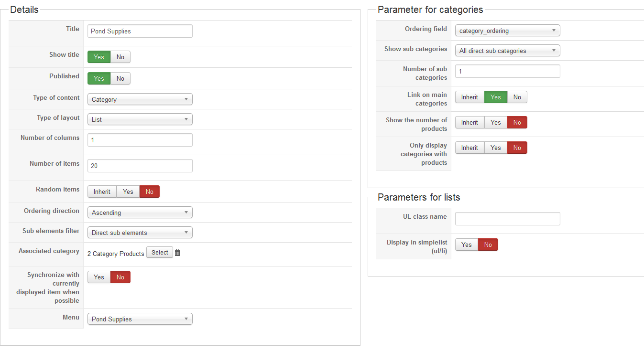The height and width of the screenshot is (351, 644).
Task: Set Published to No
Action: (x=120, y=79)
